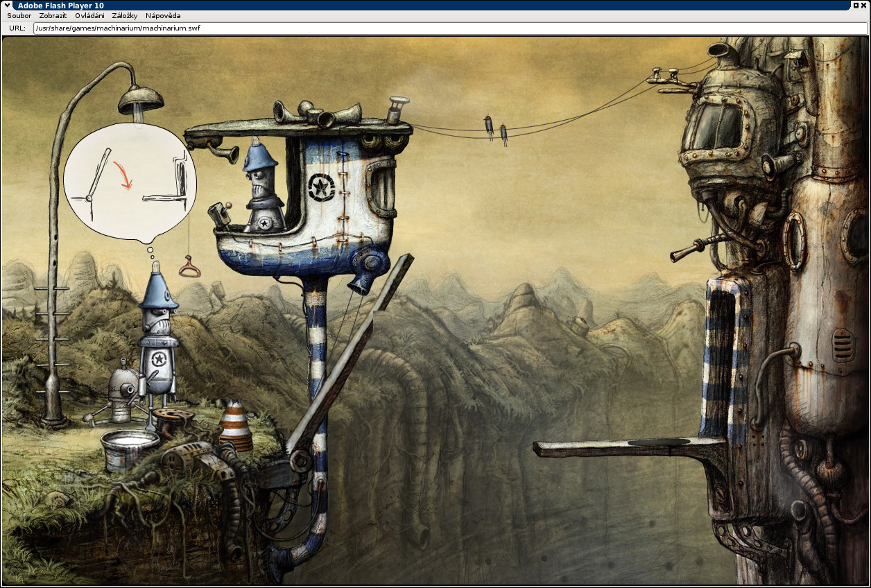
Task: Click the red hanging pull handle
Action: coord(189,266)
